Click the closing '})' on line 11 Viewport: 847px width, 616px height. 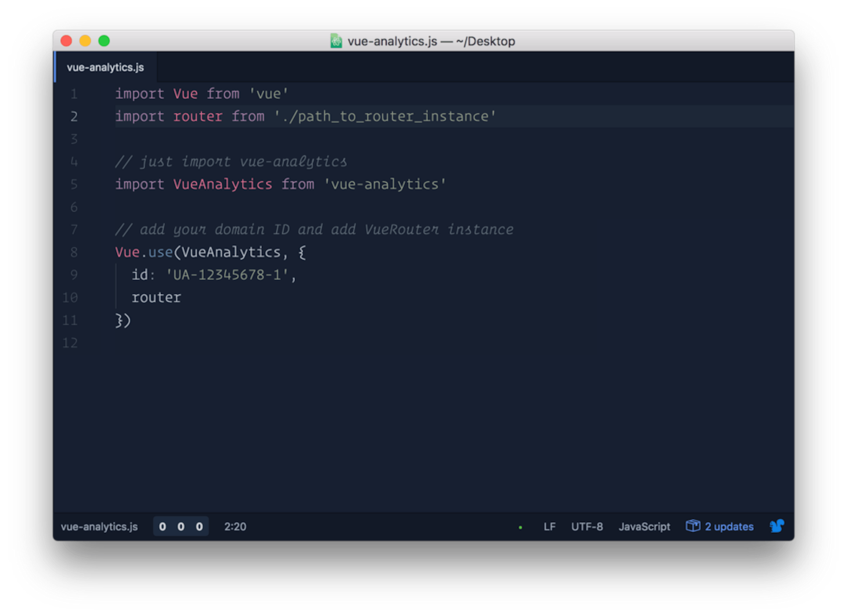123,320
